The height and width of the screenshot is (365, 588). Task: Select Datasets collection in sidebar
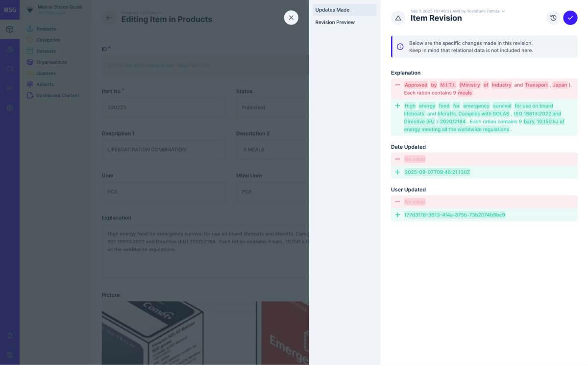click(55, 51)
